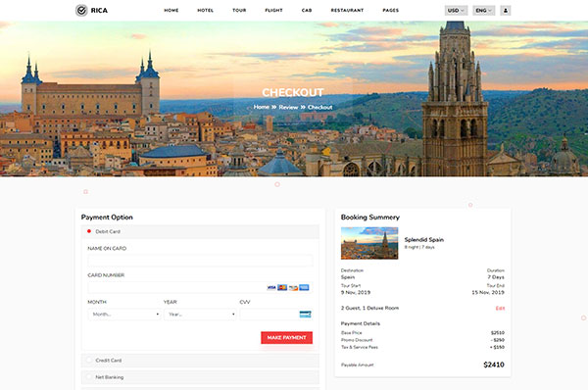Screen dimensions: 588x390
Task: Click the Mastercard icon in card number field
Action: click(x=282, y=288)
